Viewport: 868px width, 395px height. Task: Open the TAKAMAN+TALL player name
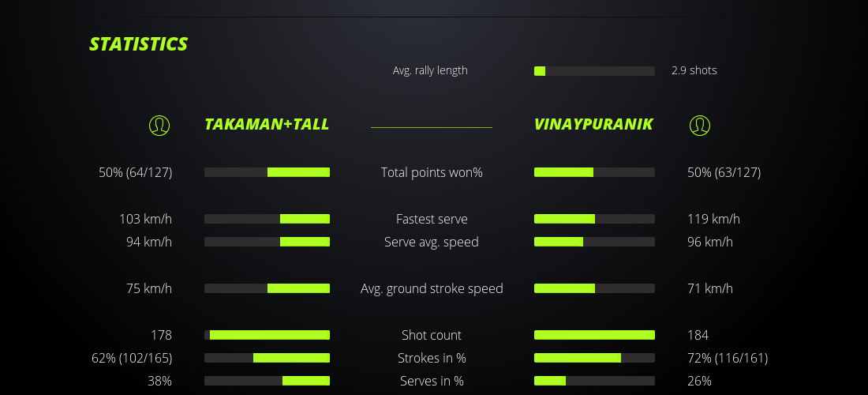(x=267, y=125)
